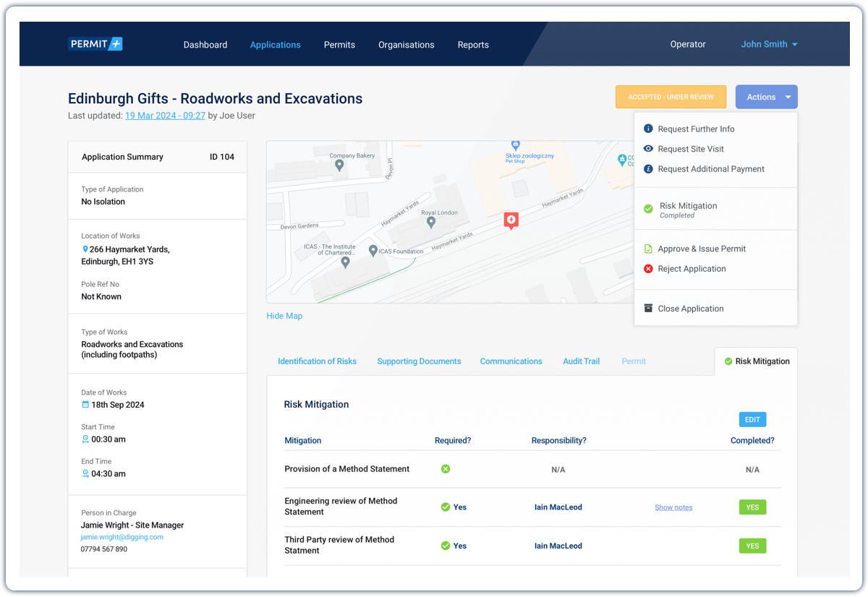Go to Dashboard in the top navigation
Image resolution: width=868 pixels, height=597 pixels.
(x=205, y=45)
